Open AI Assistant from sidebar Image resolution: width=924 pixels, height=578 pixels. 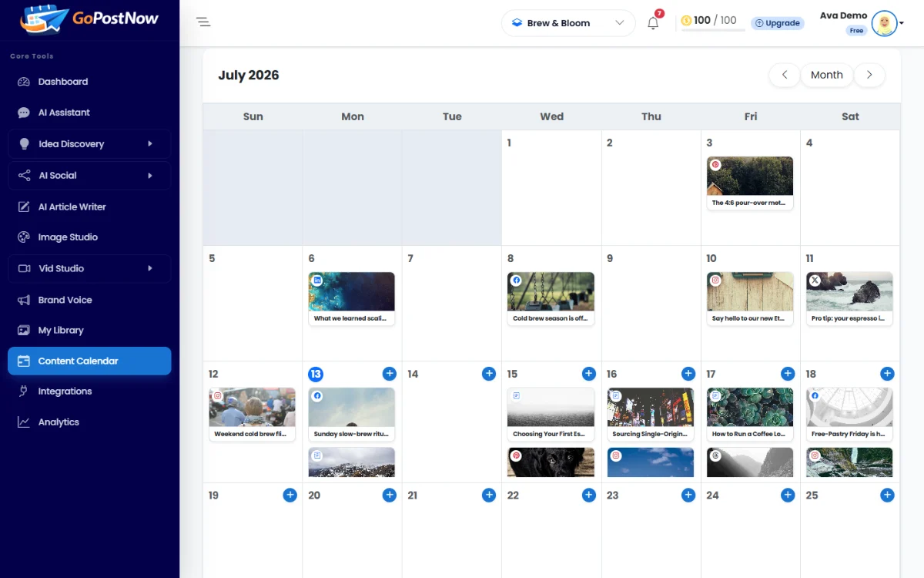coord(89,113)
